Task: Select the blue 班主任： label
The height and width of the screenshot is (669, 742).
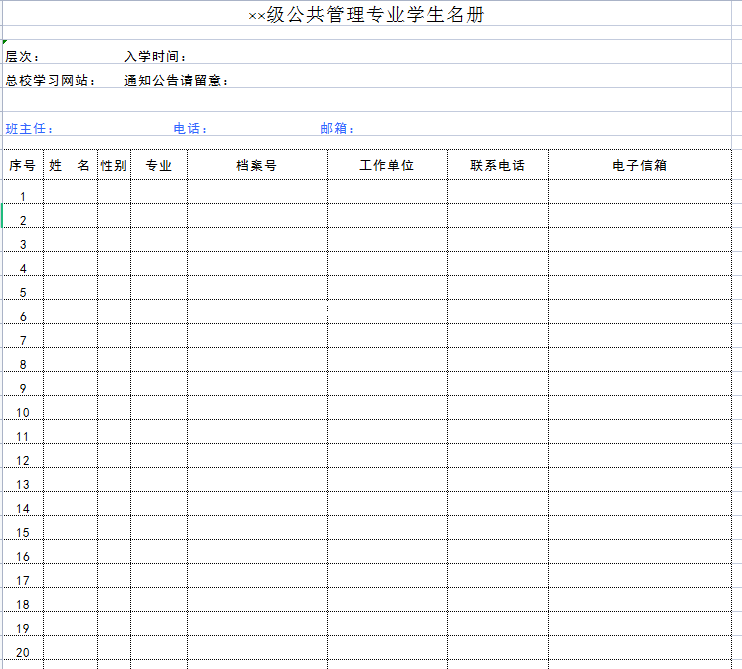Action: tap(30, 129)
